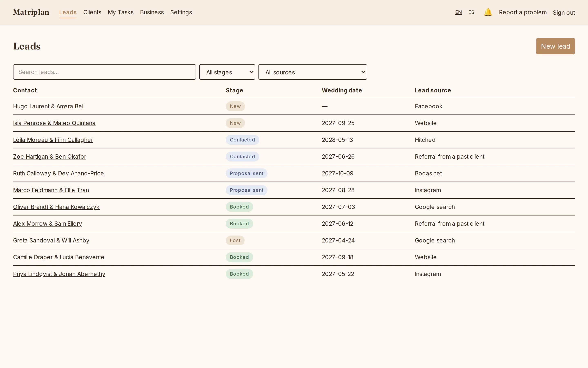
Task: Open the Business section
Action: (152, 12)
